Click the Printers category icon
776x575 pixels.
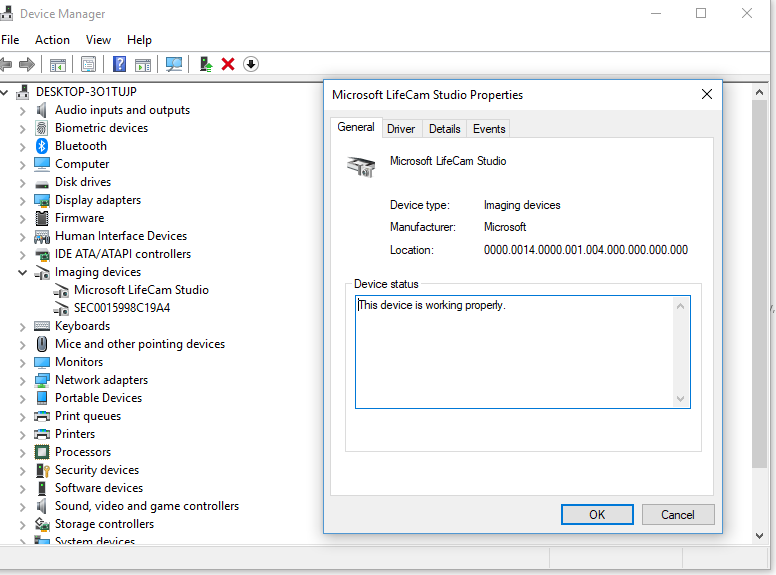point(42,434)
